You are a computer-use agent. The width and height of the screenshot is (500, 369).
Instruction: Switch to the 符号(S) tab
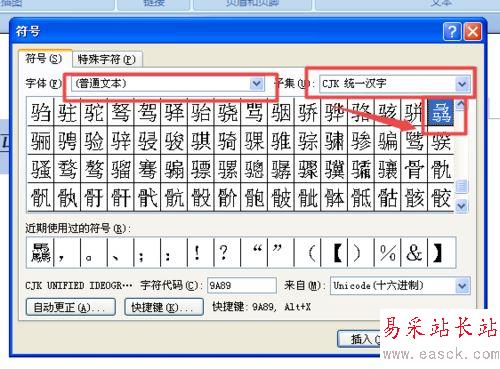click(x=44, y=59)
